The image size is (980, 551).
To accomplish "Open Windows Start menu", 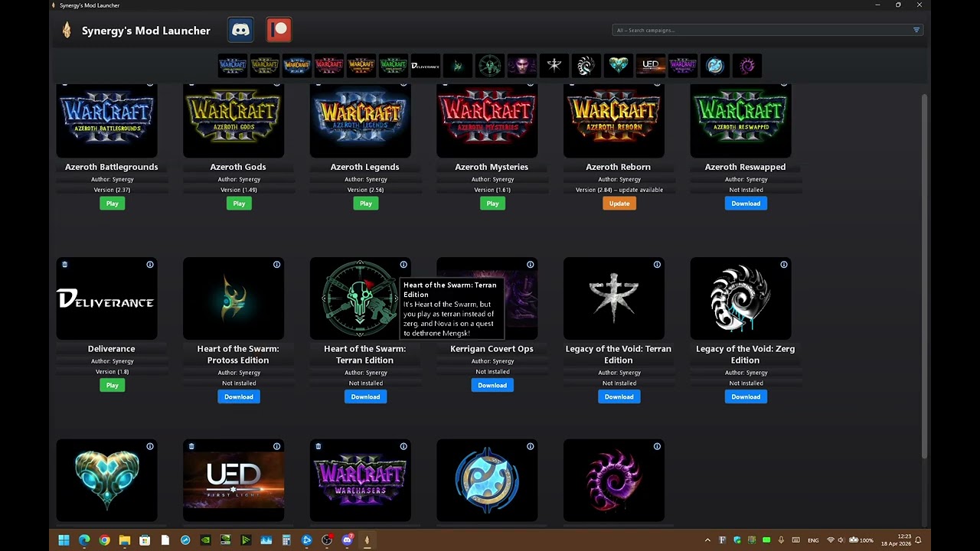I will coord(64,540).
